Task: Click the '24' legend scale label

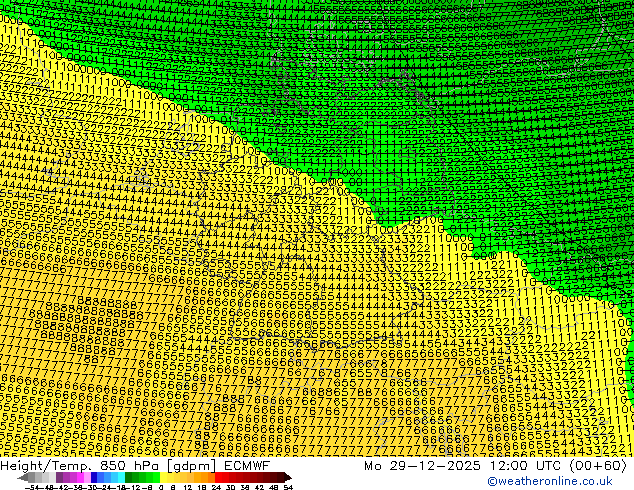Action: point(216,488)
